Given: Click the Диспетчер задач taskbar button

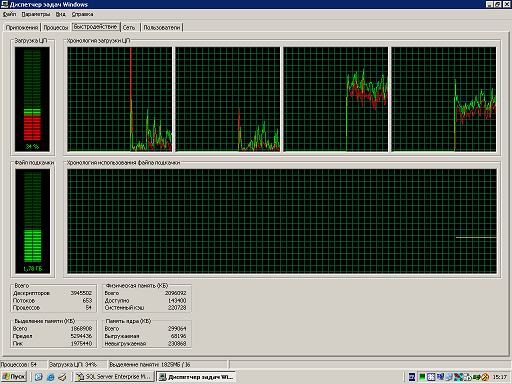Looking at the screenshot, I should (196, 377).
